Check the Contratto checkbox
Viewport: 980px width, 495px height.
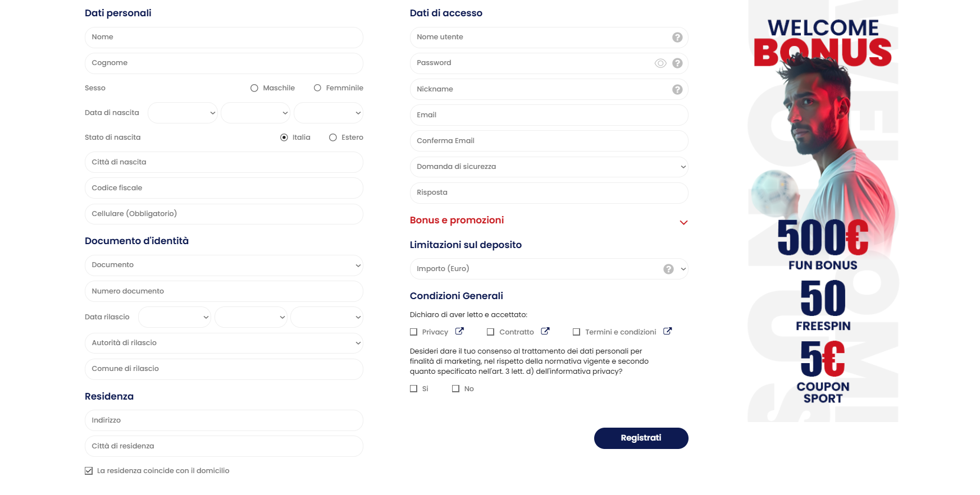pos(491,332)
